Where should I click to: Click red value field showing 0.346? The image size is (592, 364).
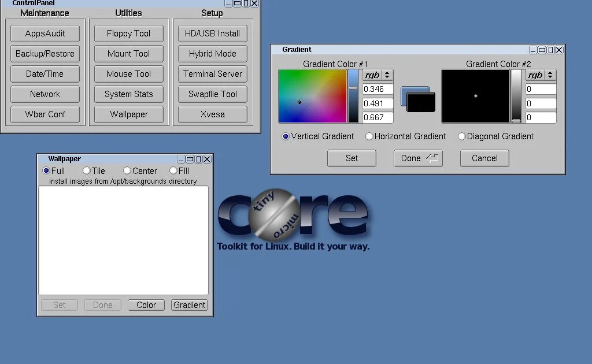tap(378, 89)
